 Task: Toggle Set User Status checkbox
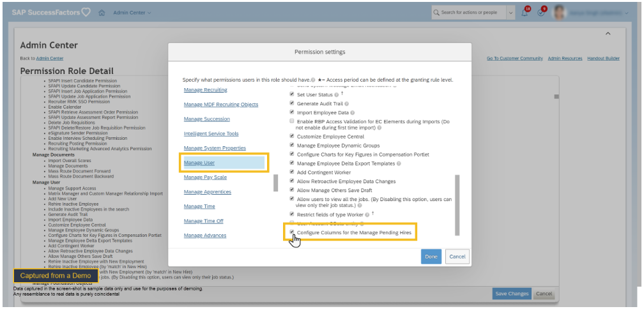click(292, 94)
